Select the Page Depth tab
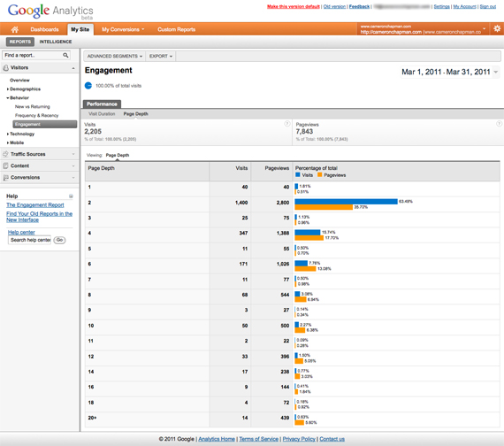The image size is (504, 446). coord(135,114)
